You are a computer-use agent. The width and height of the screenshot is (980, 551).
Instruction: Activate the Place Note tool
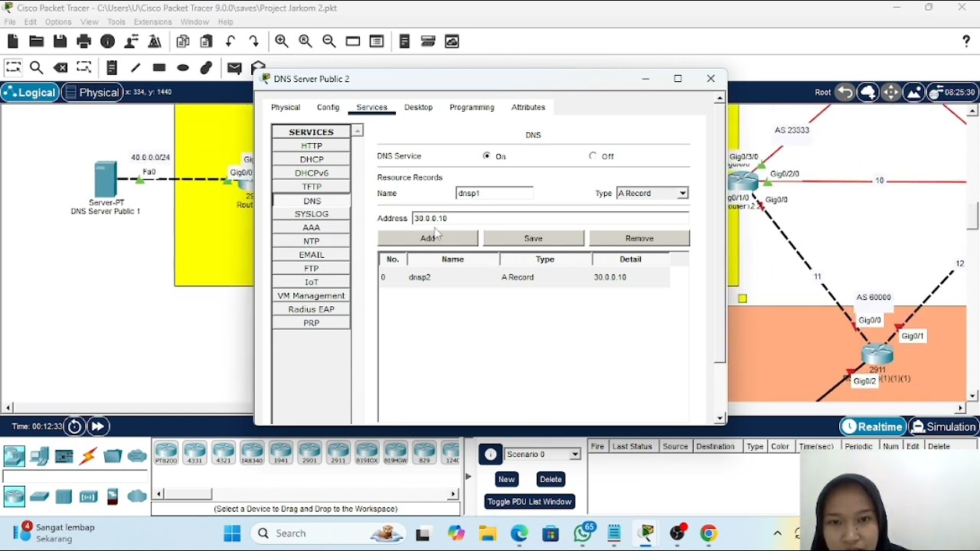[112, 67]
